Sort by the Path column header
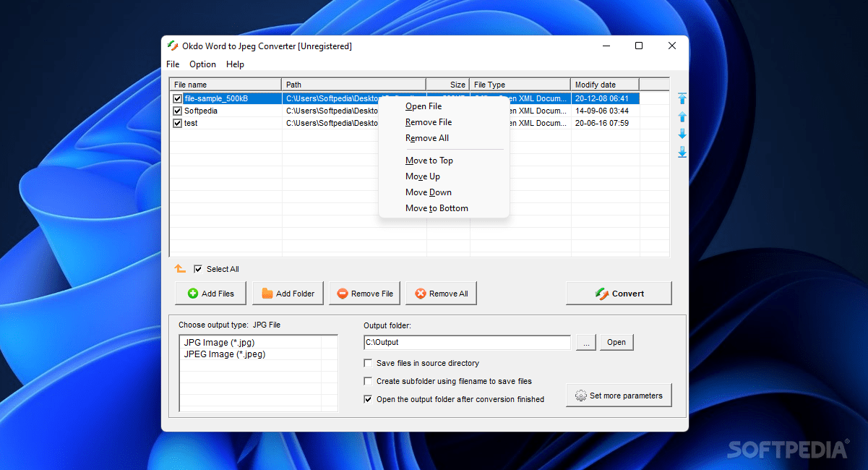Image resolution: width=868 pixels, height=470 pixels. click(x=354, y=85)
